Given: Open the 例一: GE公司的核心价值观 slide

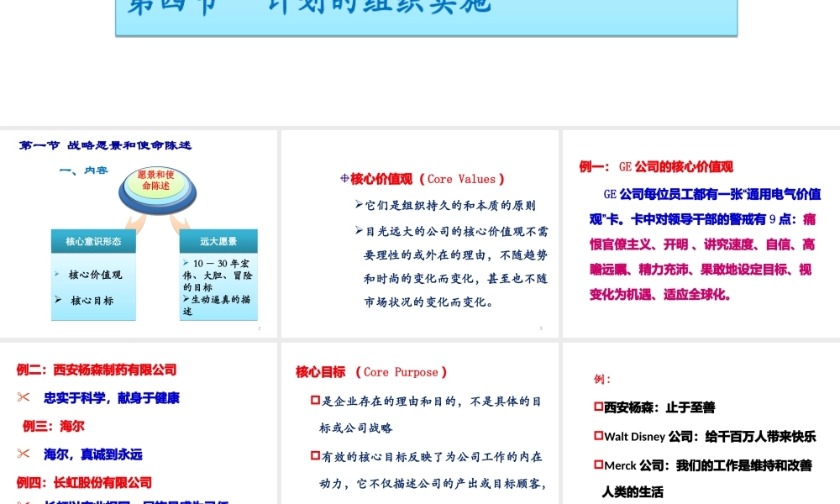Looking at the screenshot, I should [701, 234].
